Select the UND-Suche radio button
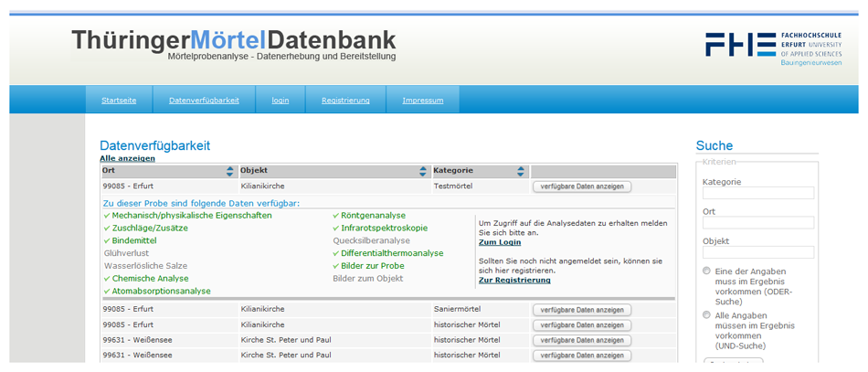 click(706, 315)
